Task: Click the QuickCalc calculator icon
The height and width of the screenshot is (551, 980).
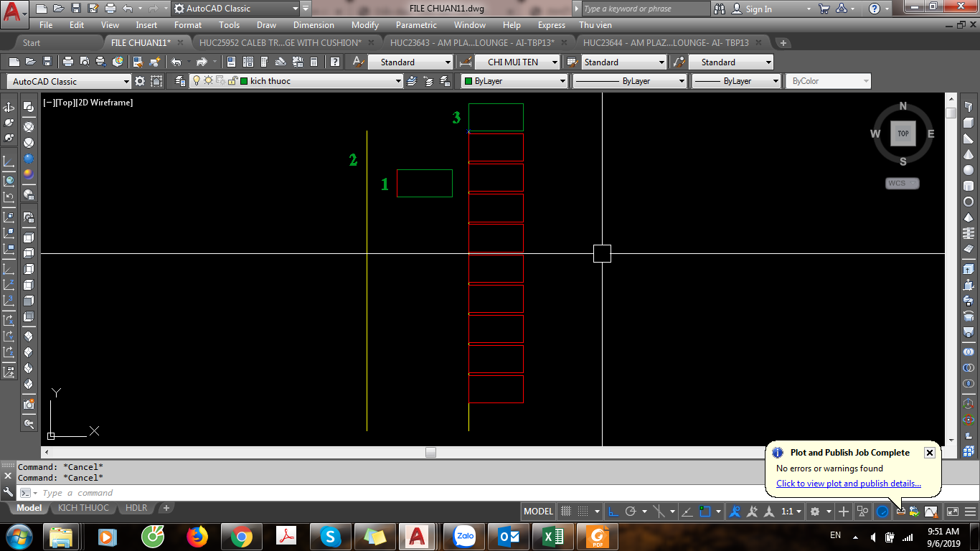Action: click(x=314, y=62)
